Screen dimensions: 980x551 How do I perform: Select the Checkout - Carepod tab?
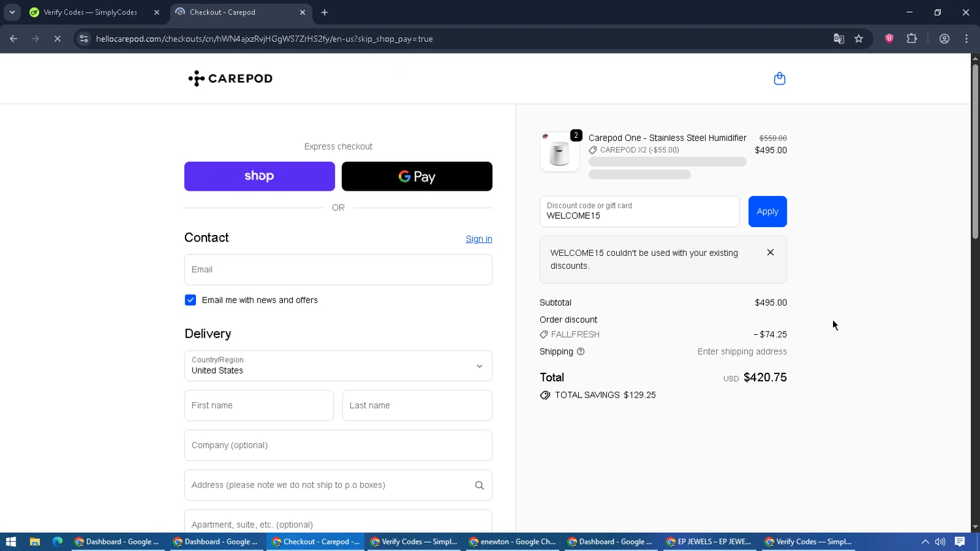(x=240, y=12)
